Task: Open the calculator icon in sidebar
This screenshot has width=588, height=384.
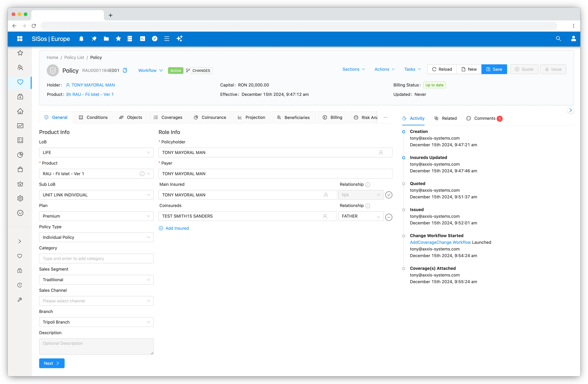Action: pos(20,140)
